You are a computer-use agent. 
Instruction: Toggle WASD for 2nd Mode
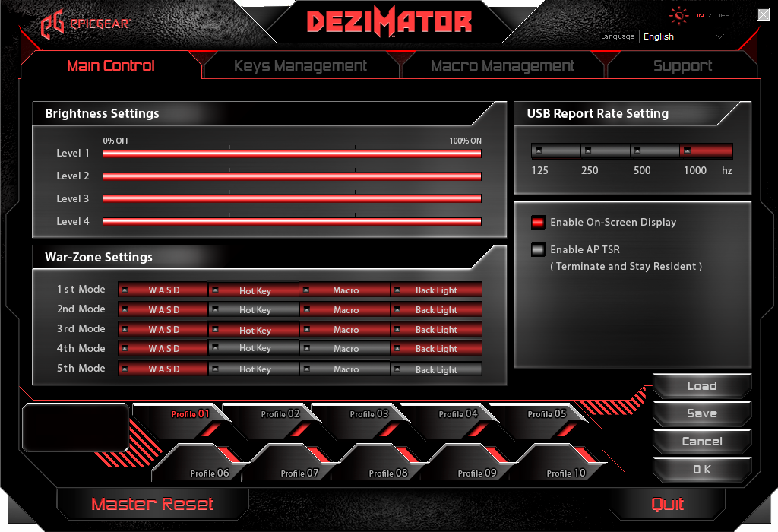coord(163,309)
